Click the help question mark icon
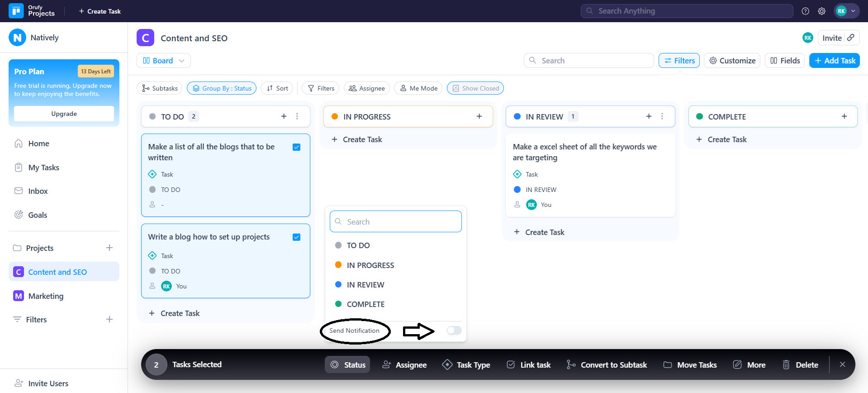The image size is (868, 393). click(805, 11)
